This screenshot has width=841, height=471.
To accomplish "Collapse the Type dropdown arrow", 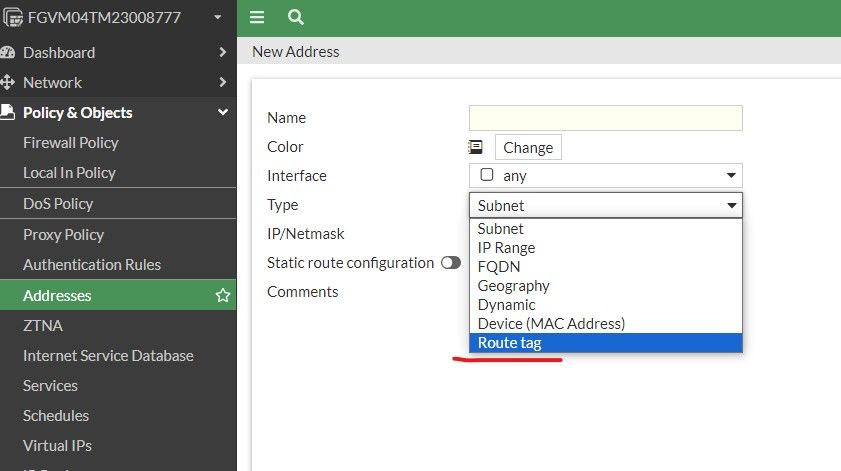I will click(732, 206).
